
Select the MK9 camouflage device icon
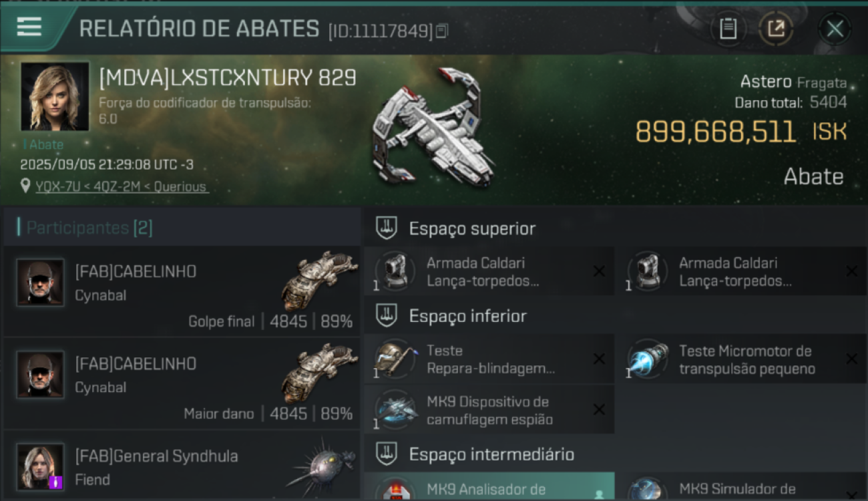[395, 410]
